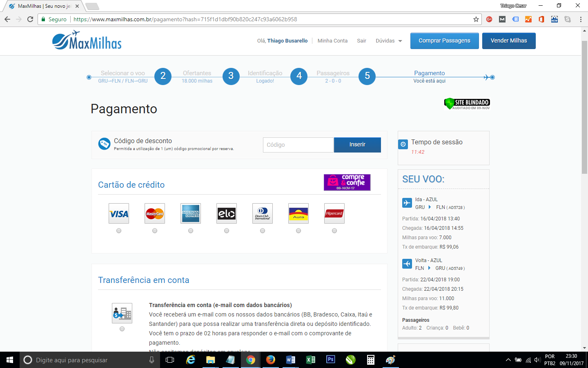Click Vender Milhas button
This screenshot has width=588, height=368.
[509, 41]
